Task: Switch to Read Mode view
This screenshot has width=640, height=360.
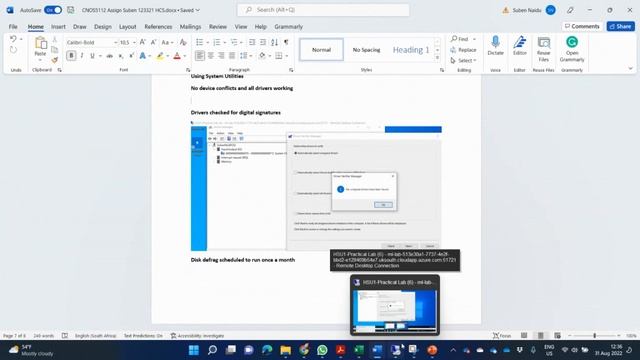Action: coord(524,336)
